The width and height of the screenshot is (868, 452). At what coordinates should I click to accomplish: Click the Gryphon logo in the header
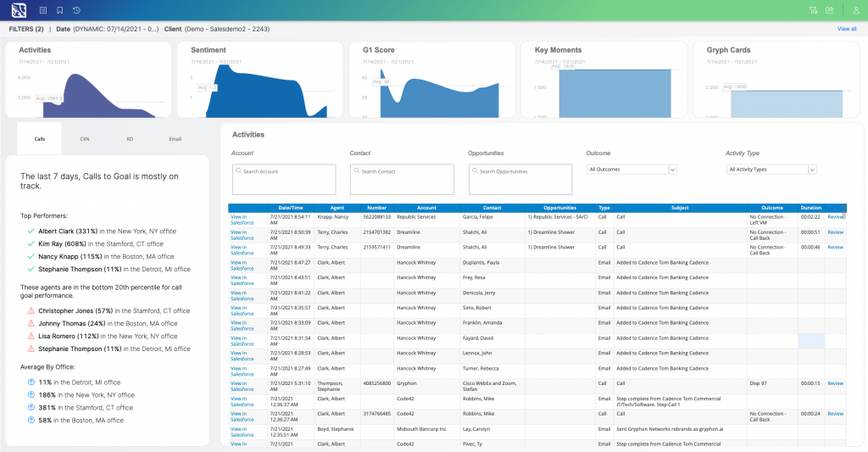click(x=19, y=10)
